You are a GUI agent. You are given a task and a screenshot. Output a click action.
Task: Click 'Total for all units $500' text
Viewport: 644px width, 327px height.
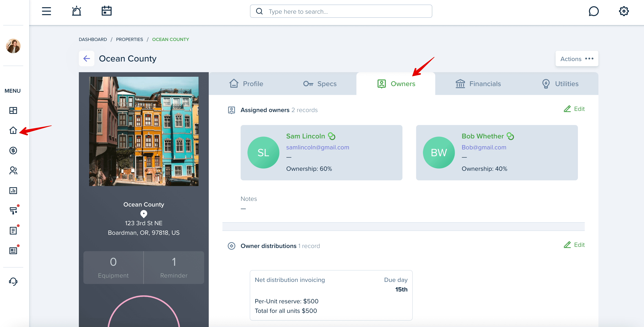click(x=286, y=311)
